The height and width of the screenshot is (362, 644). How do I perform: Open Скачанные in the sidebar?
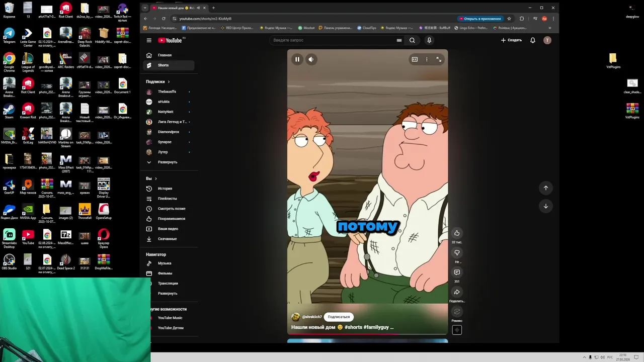[x=169, y=239]
